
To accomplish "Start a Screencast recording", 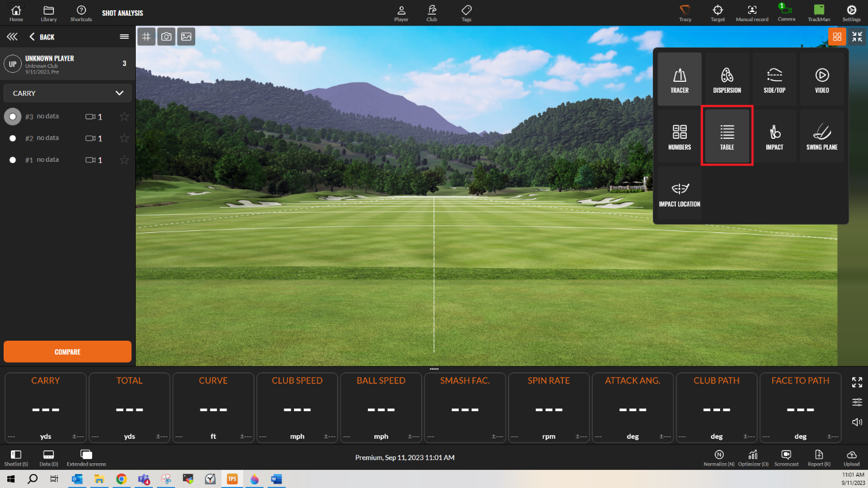I will click(786, 457).
